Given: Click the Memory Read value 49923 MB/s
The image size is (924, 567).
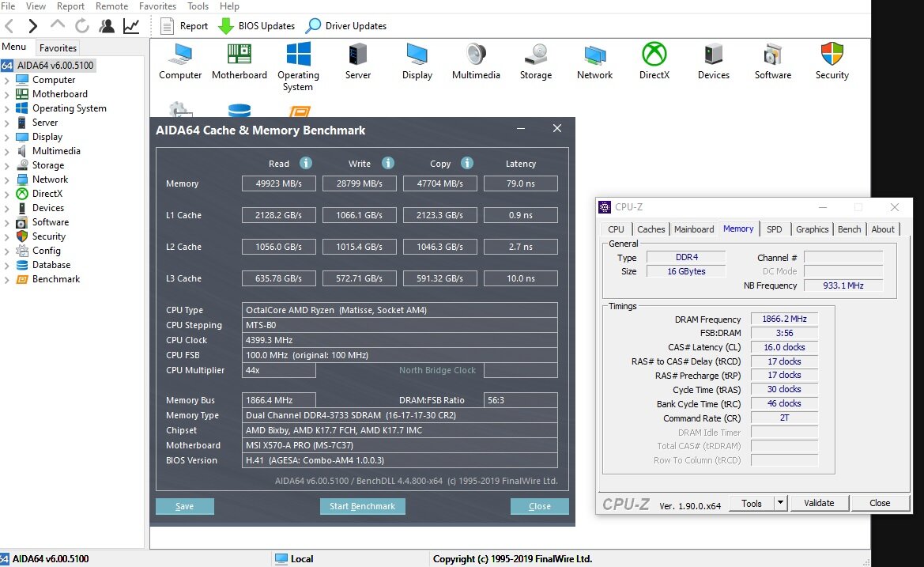Looking at the screenshot, I should (279, 184).
